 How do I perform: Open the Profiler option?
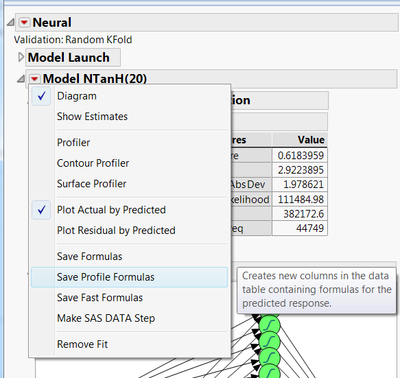coord(130,142)
